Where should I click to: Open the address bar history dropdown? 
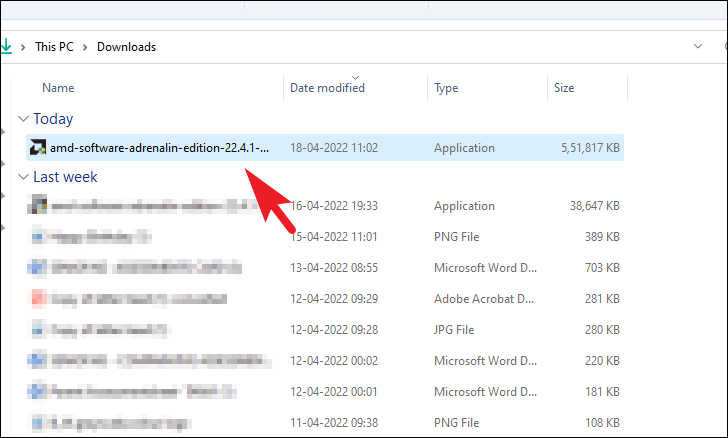coord(698,46)
